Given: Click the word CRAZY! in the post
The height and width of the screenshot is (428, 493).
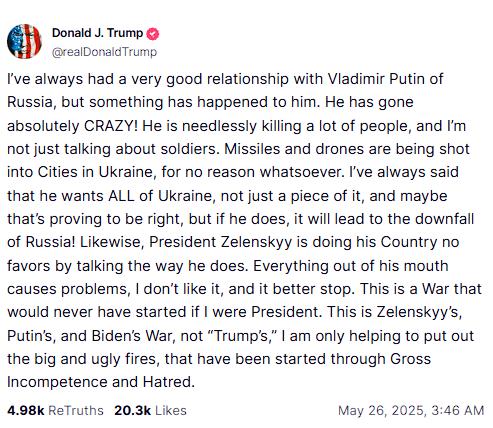Looking at the screenshot, I should (111, 126).
